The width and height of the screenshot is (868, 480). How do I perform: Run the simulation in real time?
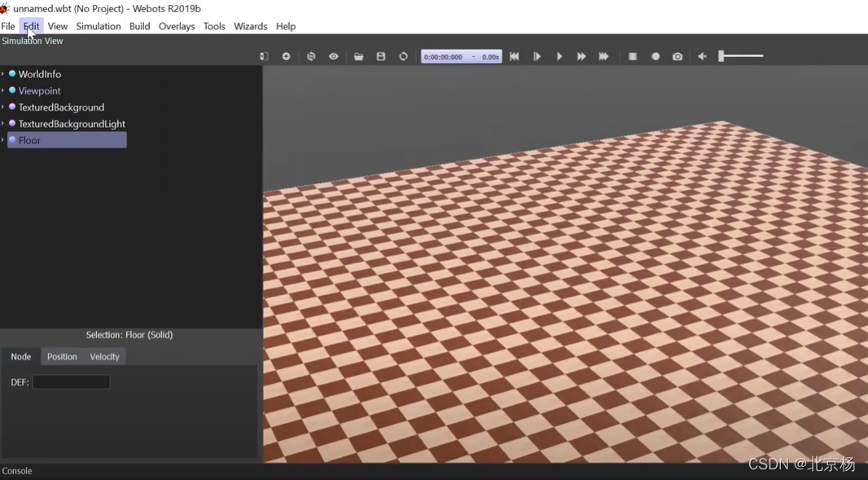coord(559,56)
